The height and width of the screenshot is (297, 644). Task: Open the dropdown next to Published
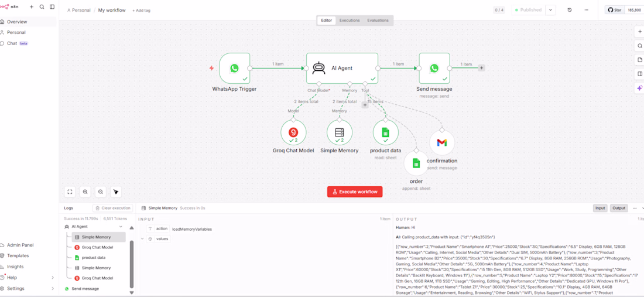pos(550,10)
